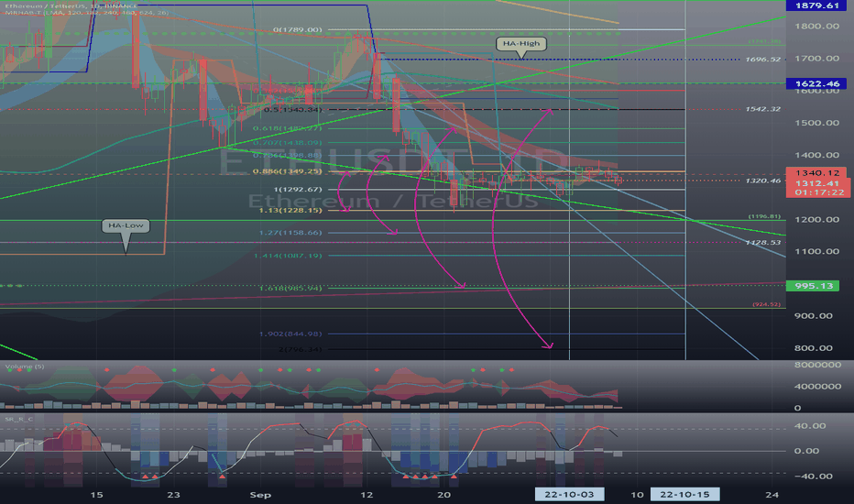This screenshot has width=854, height=504.
Task: Click the (1196.81) green level label
Action: pyautogui.click(x=765, y=216)
